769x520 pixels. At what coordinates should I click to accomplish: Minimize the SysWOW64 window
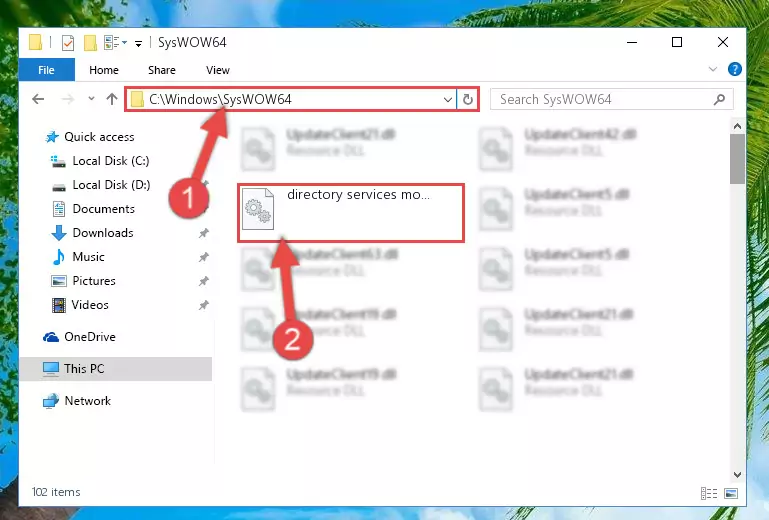click(x=632, y=43)
